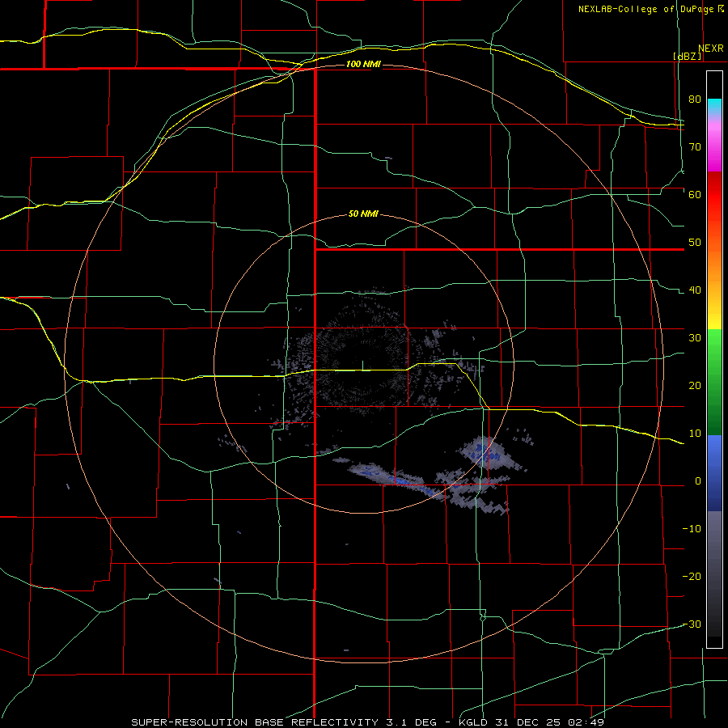Click the NEXR label above the scale
Screen dimensions: 728x728
[710, 49]
